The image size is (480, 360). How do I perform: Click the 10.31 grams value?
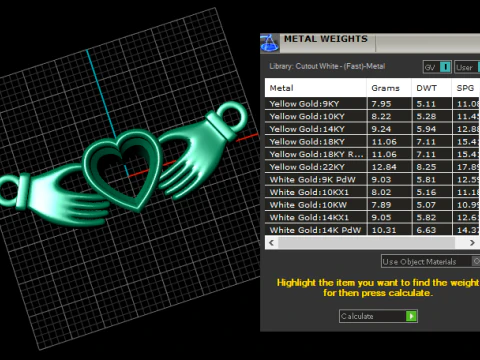(384, 230)
